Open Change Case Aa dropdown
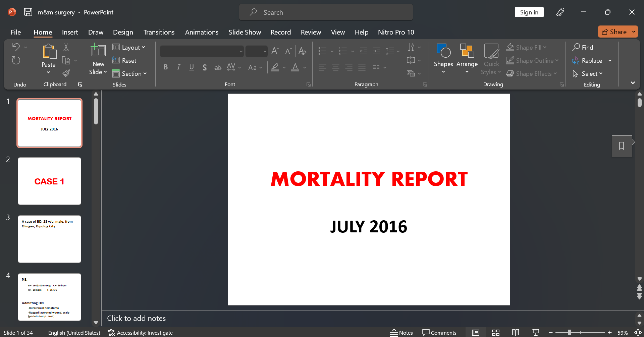Viewport: 644px width, 337px height. pyautogui.click(x=255, y=67)
